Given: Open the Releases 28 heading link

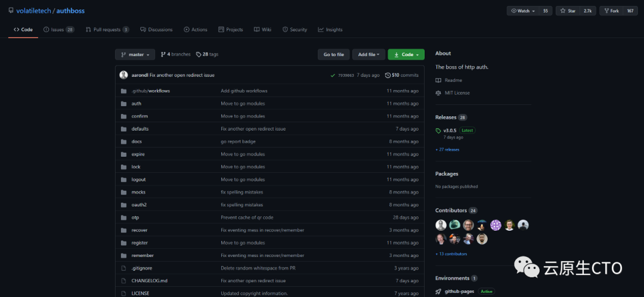Looking at the screenshot, I should [x=451, y=117].
